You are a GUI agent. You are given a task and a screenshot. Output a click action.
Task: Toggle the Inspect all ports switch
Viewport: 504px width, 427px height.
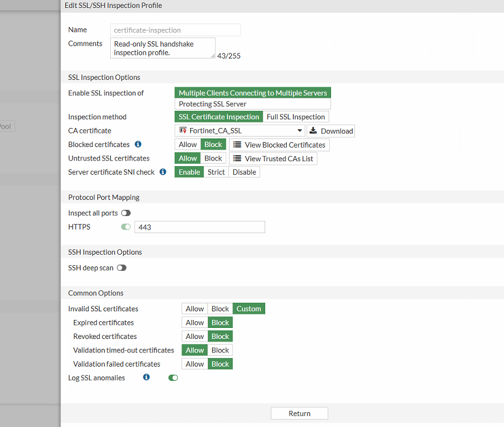pos(126,213)
